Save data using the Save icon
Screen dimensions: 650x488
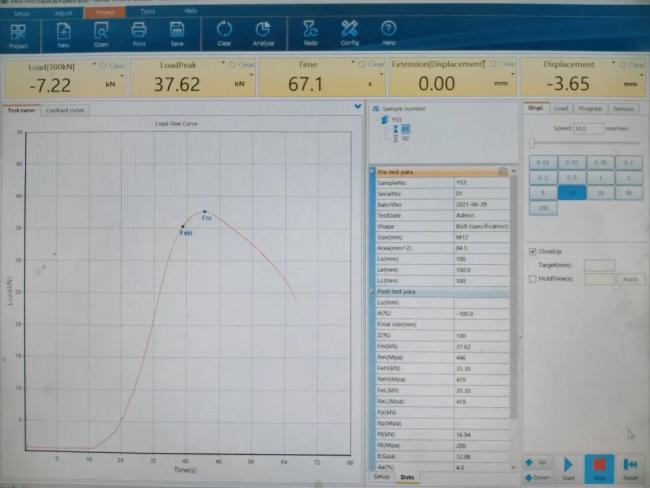(x=177, y=35)
